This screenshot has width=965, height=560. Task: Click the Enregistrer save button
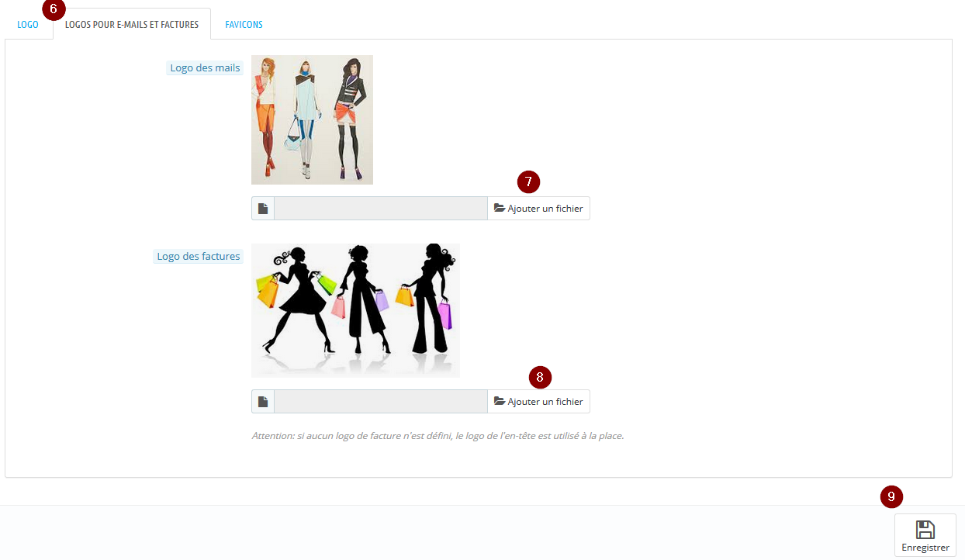[x=925, y=535]
